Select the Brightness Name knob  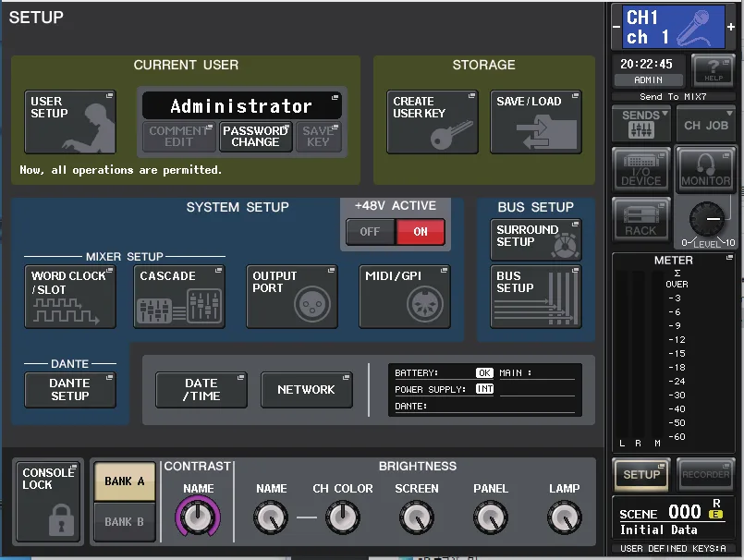tap(271, 517)
